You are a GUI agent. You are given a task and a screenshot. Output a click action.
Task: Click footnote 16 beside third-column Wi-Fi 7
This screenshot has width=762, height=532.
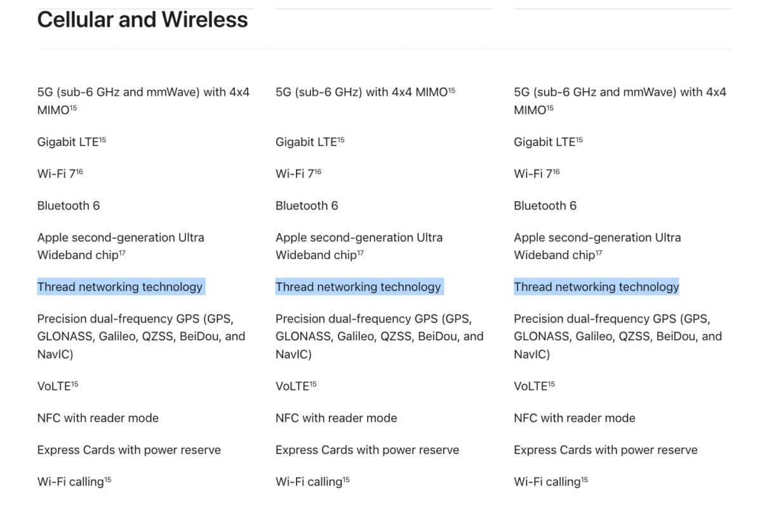556,171
